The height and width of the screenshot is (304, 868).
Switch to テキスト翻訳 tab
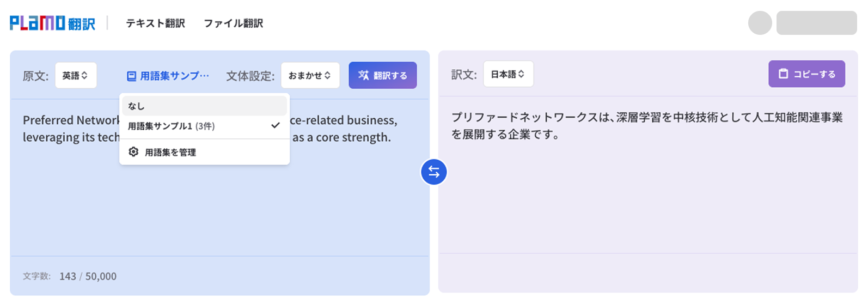(x=155, y=23)
